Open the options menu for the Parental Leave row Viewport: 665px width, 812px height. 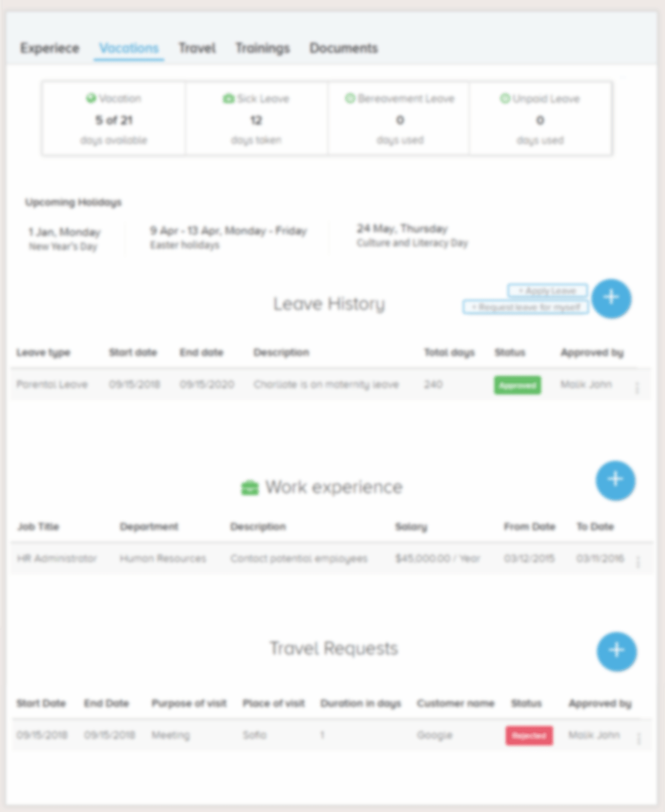(x=637, y=388)
